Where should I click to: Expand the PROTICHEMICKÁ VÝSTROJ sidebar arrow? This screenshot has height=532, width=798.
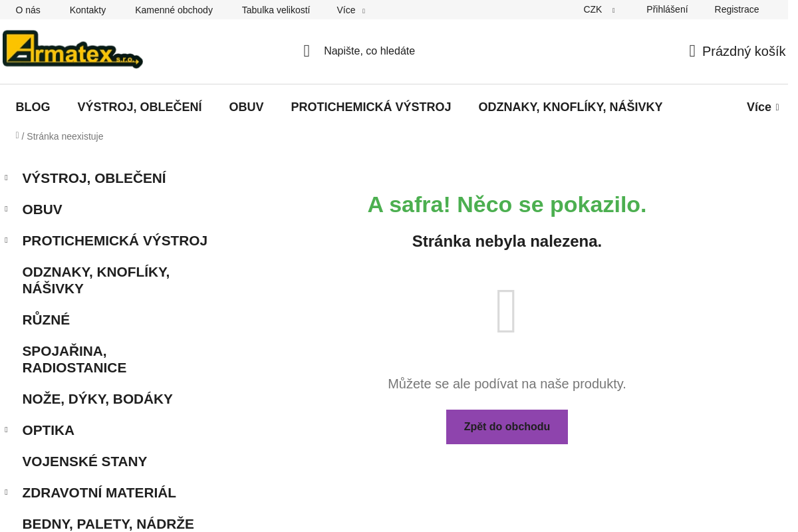pos(7,240)
